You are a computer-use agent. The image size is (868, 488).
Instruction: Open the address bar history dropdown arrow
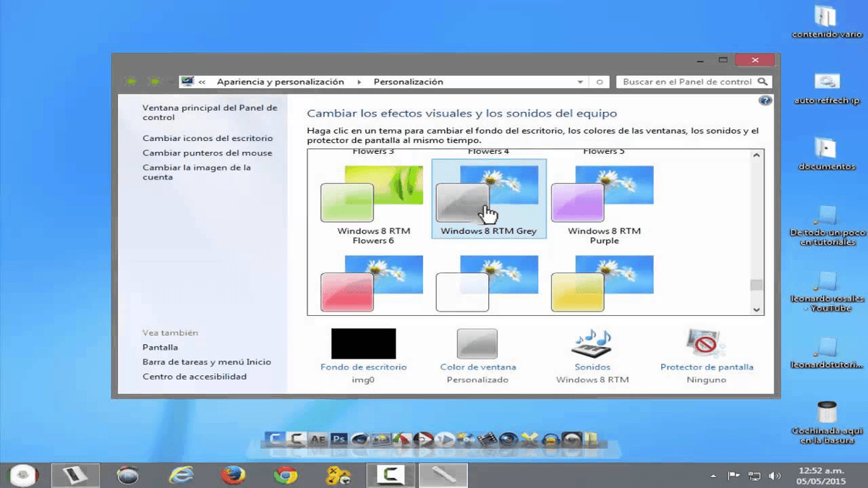581,81
